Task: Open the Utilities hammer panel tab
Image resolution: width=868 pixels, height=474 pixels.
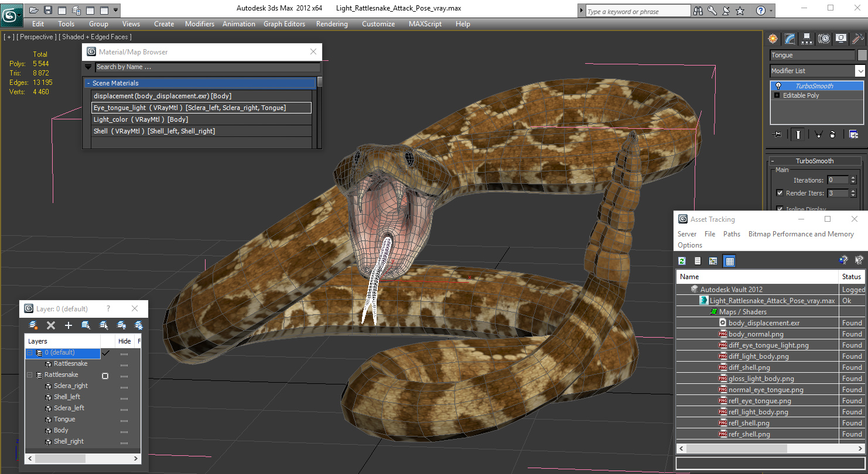Action: pyautogui.click(x=858, y=39)
